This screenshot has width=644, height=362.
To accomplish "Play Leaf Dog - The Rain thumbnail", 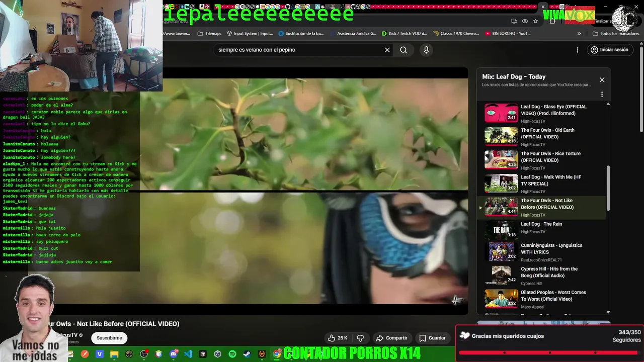I will coord(501,230).
